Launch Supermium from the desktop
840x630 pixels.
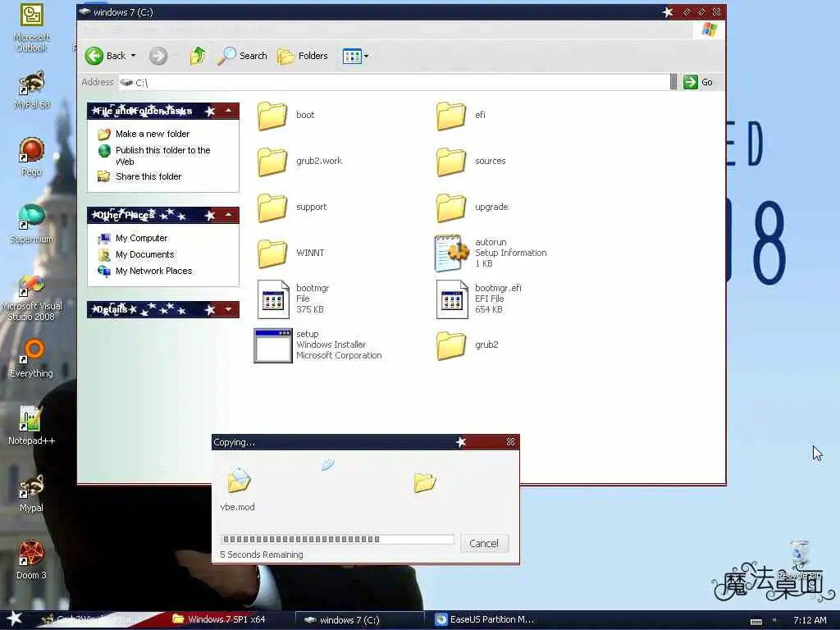(32, 224)
